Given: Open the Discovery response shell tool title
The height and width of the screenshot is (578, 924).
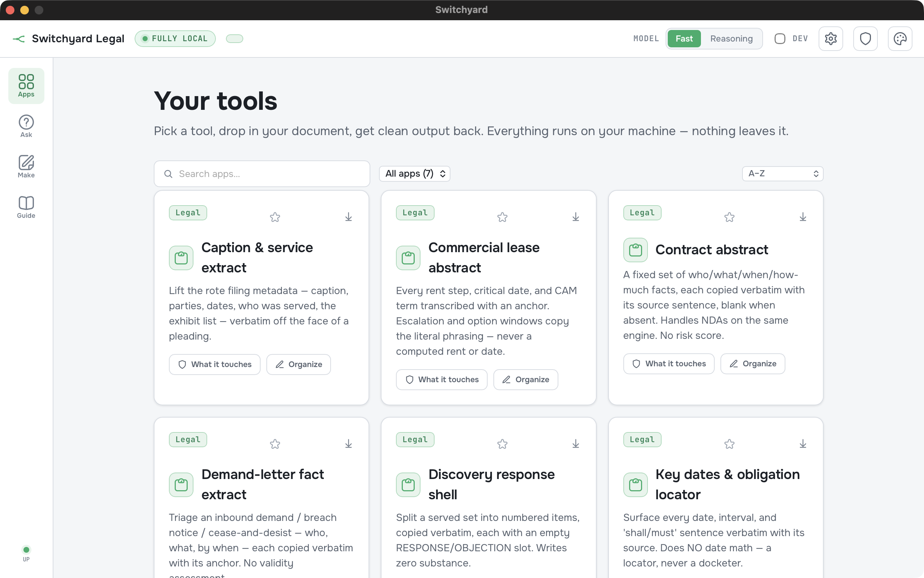Looking at the screenshot, I should point(491,484).
